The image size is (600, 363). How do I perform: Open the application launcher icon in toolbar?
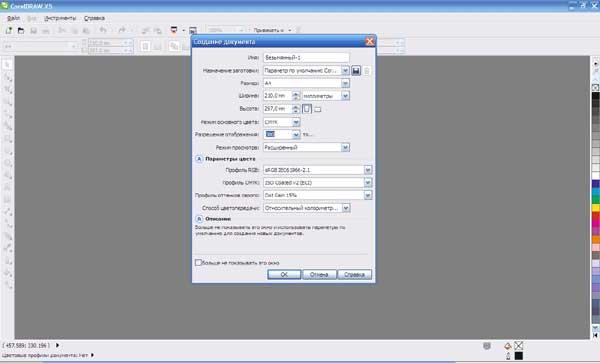pos(174,30)
